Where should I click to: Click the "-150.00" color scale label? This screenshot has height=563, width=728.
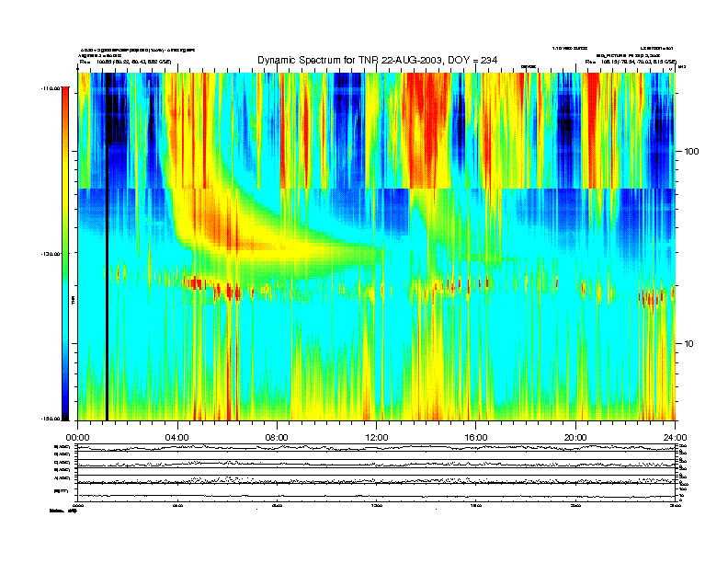51,419
